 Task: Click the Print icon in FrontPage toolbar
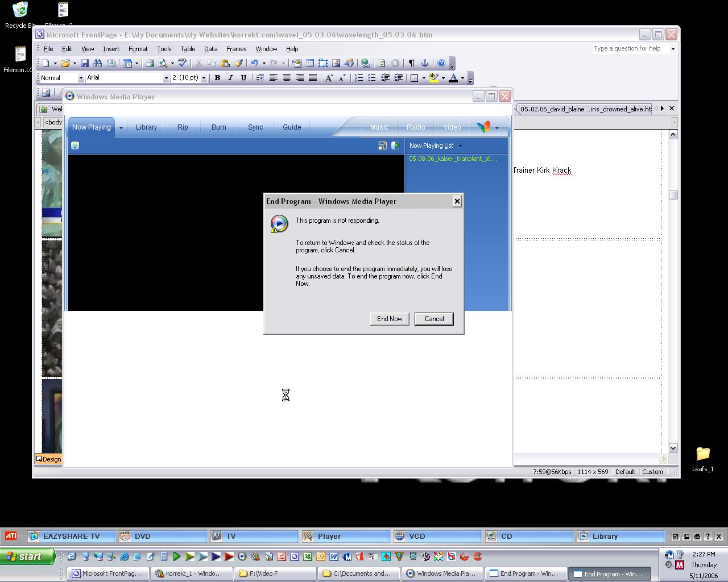(150, 63)
